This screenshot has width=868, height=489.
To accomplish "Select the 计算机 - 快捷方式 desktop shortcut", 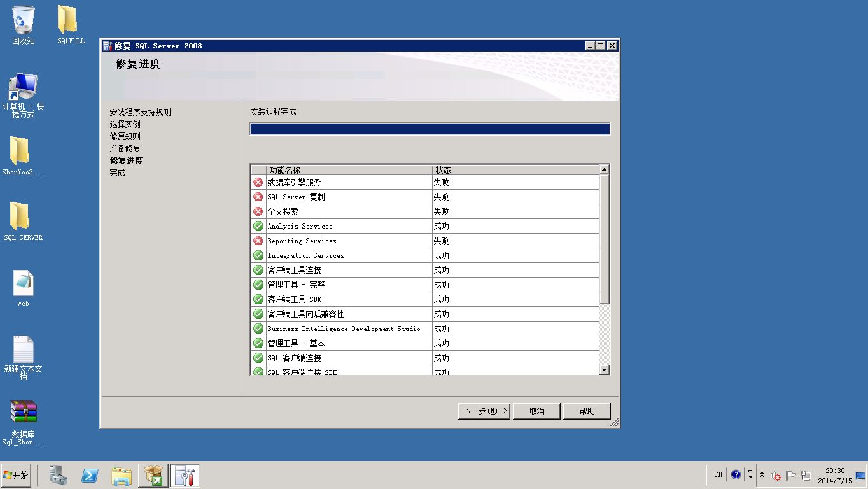I will 24,96.
